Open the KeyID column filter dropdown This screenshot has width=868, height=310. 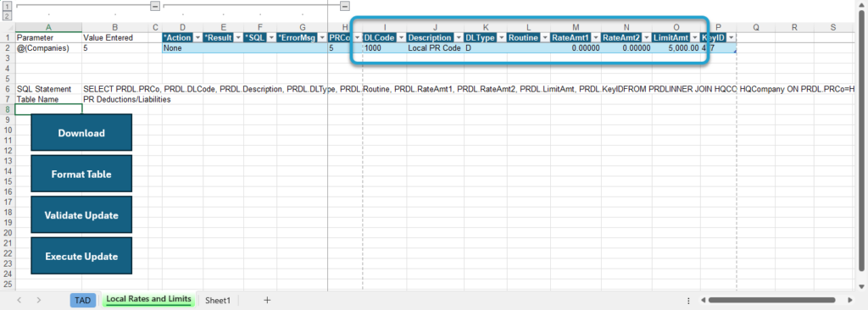(x=731, y=37)
